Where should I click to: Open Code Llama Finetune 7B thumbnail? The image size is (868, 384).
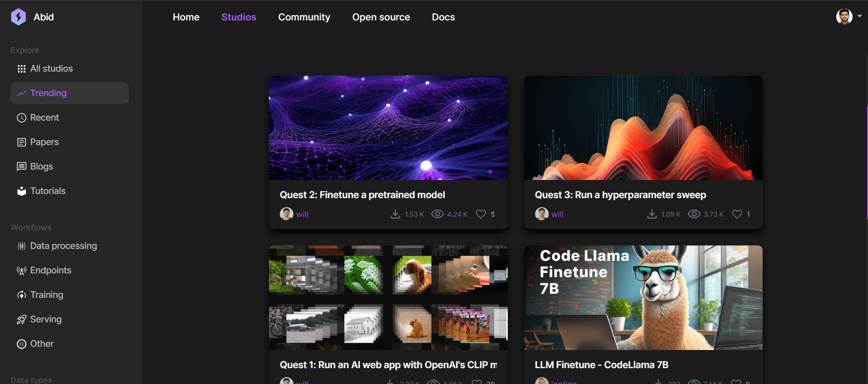pos(643,298)
